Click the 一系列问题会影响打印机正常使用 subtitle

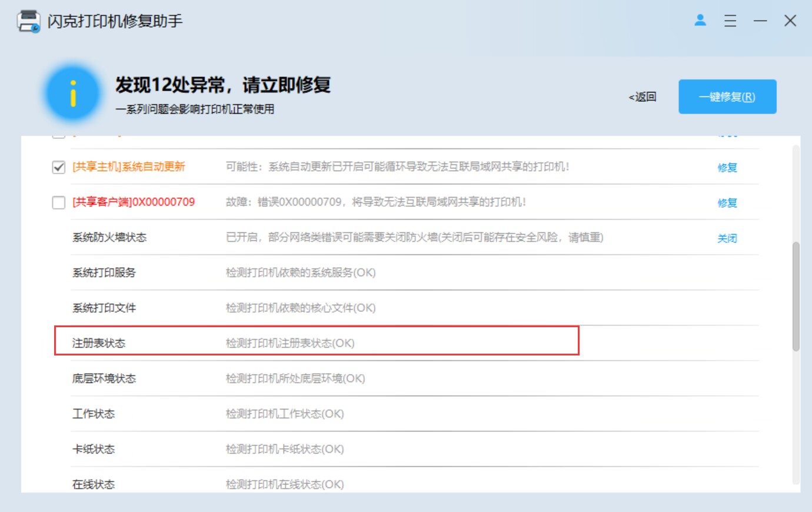[x=195, y=109]
